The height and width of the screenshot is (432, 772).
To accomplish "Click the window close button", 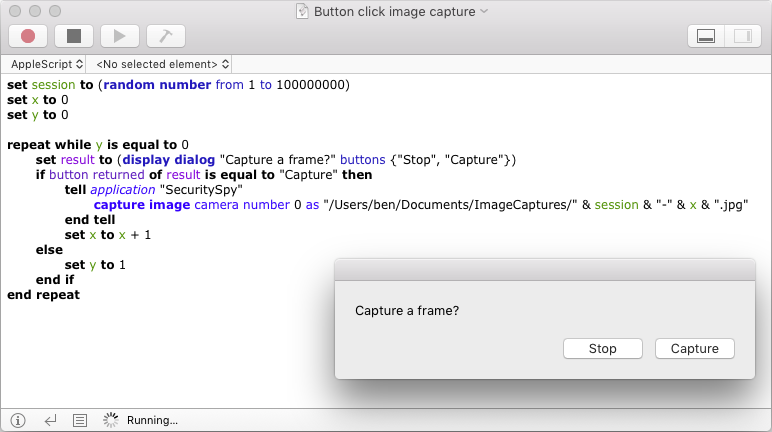I will coord(15,11).
